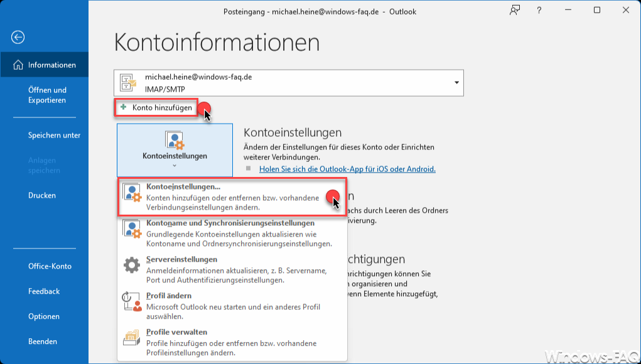Choose Kontoname und Synchronisierungseinstellungen entry
Screen dimensions: 641x364
232,233
